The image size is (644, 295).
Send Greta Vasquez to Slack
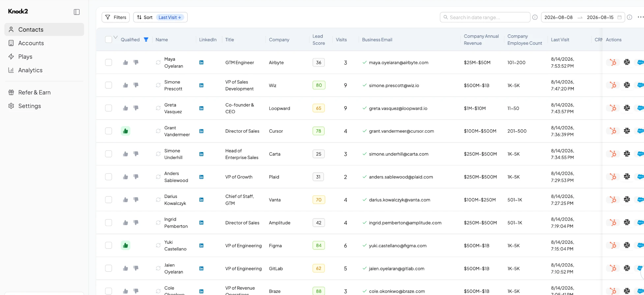pyautogui.click(x=627, y=108)
